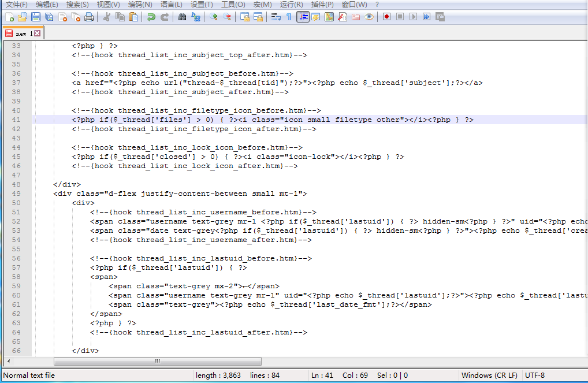Play back the recorded macro
The height and width of the screenshot is (383, 588).
click(413, 17)
